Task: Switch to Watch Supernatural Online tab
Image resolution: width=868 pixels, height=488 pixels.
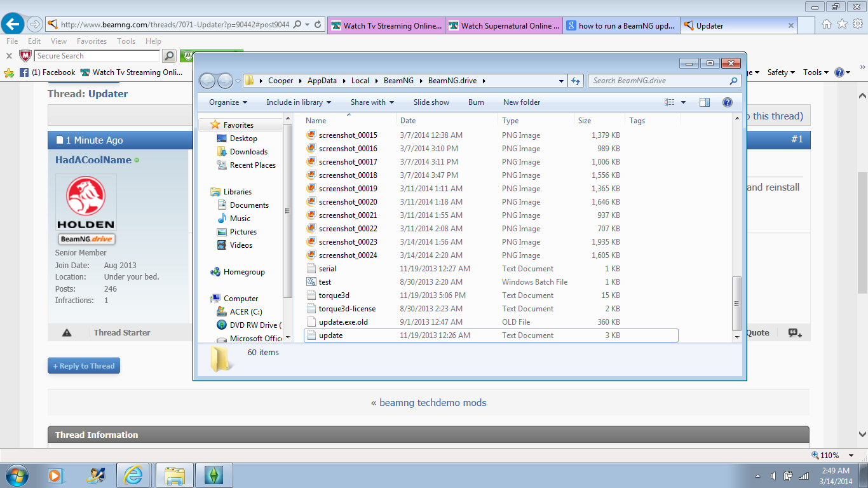Action: 503,26
